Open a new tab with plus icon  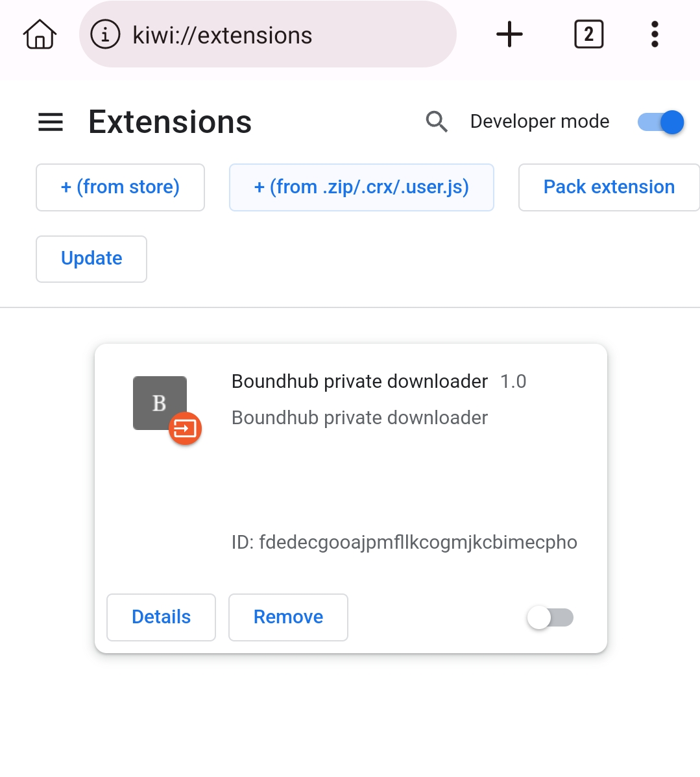tap(509, 34)
